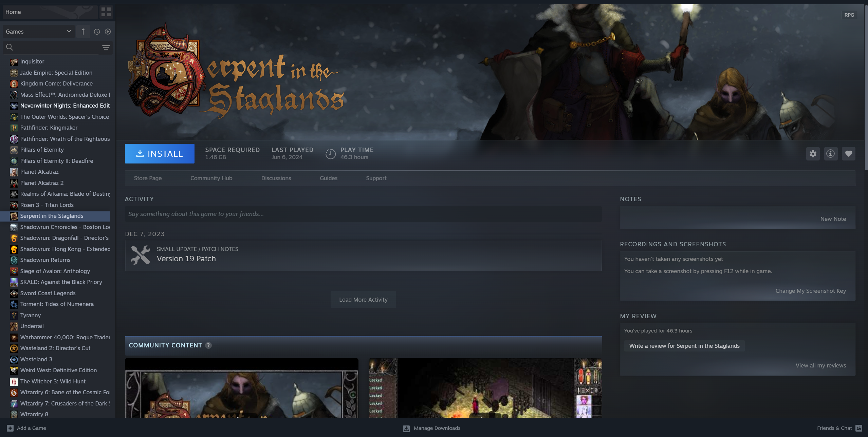Click the New Note link

(833, 219)
